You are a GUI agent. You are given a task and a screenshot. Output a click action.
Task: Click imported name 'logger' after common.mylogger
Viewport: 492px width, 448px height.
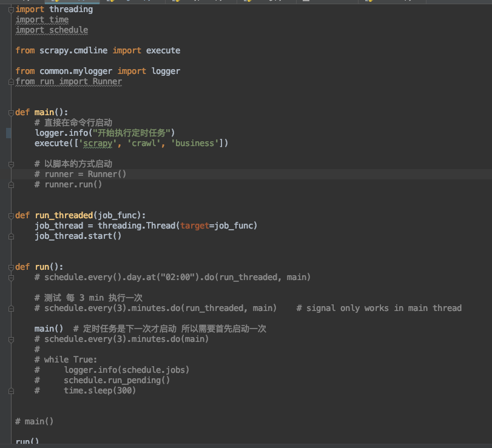coord(166,71)
